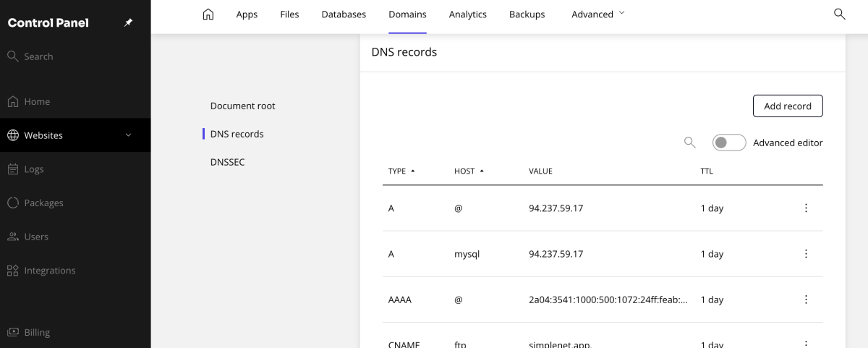
Task: Click the pin icon beside Control Panel
Action: point(129,22)
